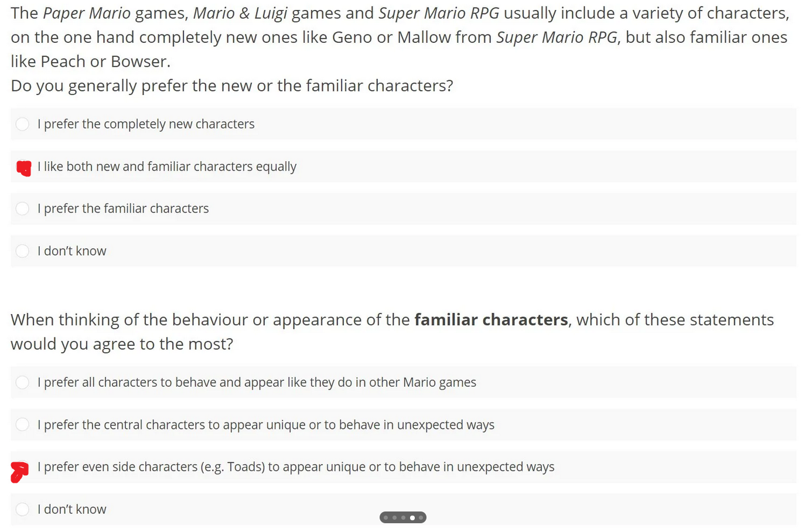Select first question's "I don't know" radio

coord(22,251)
